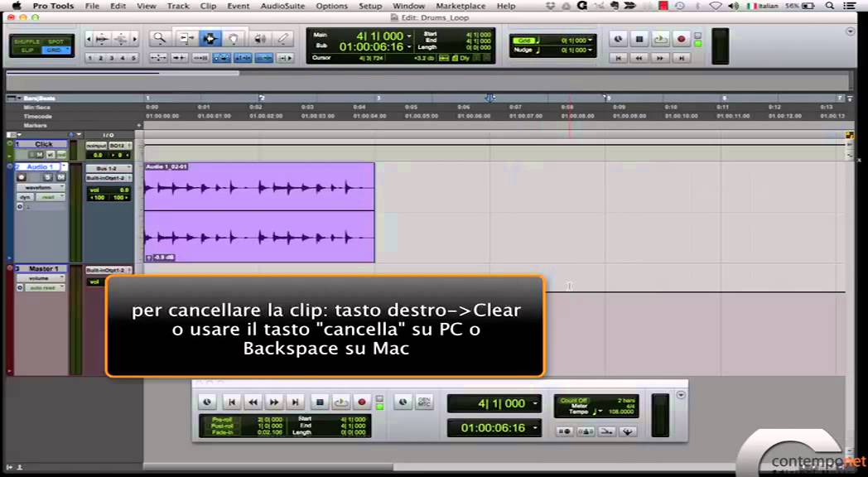Open Sub counter format dropdown

coord(410,47)
